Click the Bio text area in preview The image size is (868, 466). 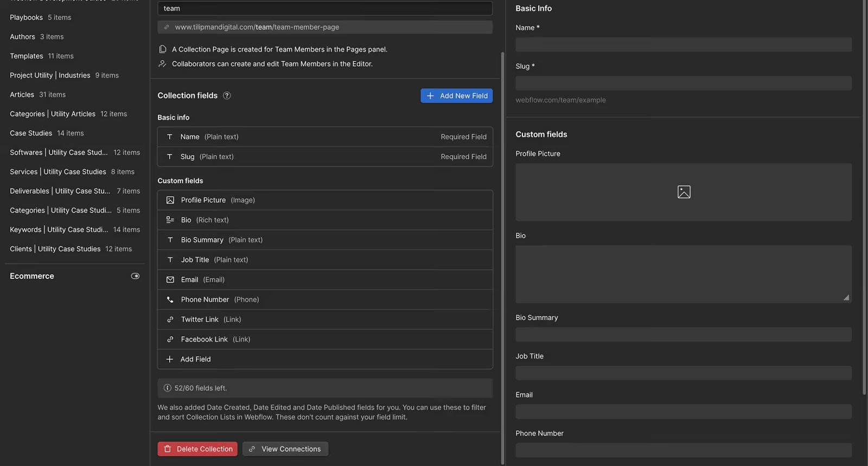click(x=684, y=274)
